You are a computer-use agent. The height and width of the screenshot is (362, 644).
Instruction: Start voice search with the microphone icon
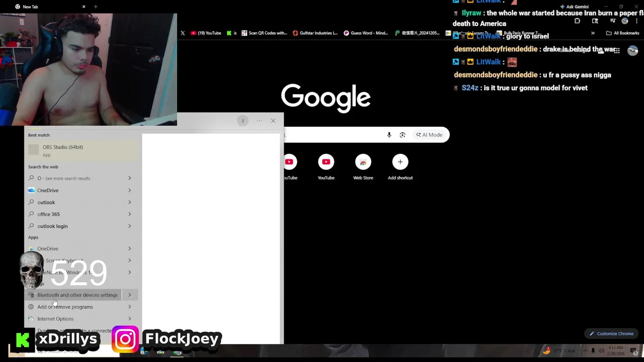pos(389,135)
